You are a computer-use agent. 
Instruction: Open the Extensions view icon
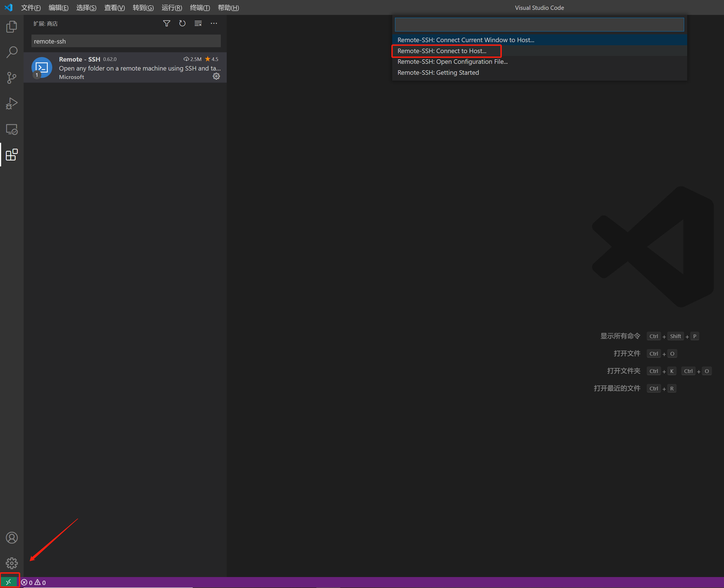click(12, 155)
